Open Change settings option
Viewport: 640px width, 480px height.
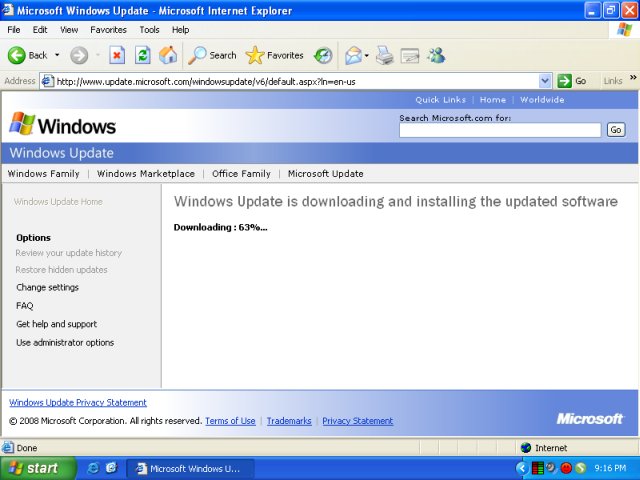point(47,287)
